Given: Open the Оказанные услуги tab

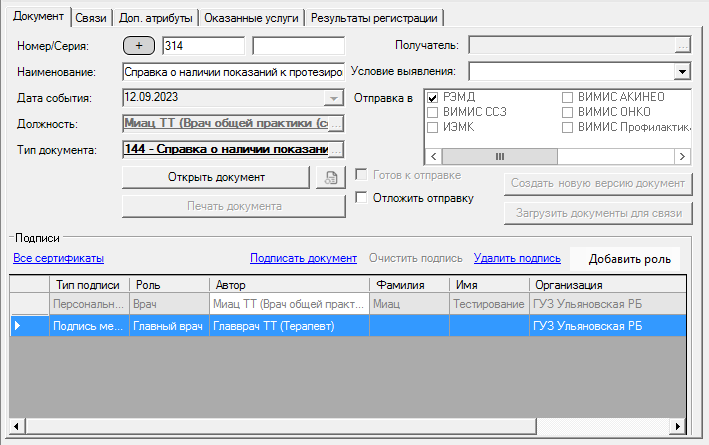Looking at the screenshot, I should 250,18.
